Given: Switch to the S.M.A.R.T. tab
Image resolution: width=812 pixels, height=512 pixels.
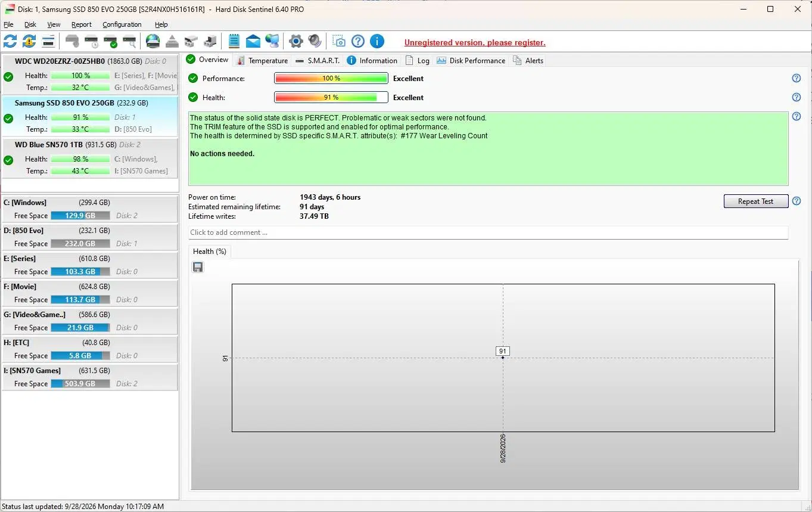Looking at the screenshot, I should (318, 60).
